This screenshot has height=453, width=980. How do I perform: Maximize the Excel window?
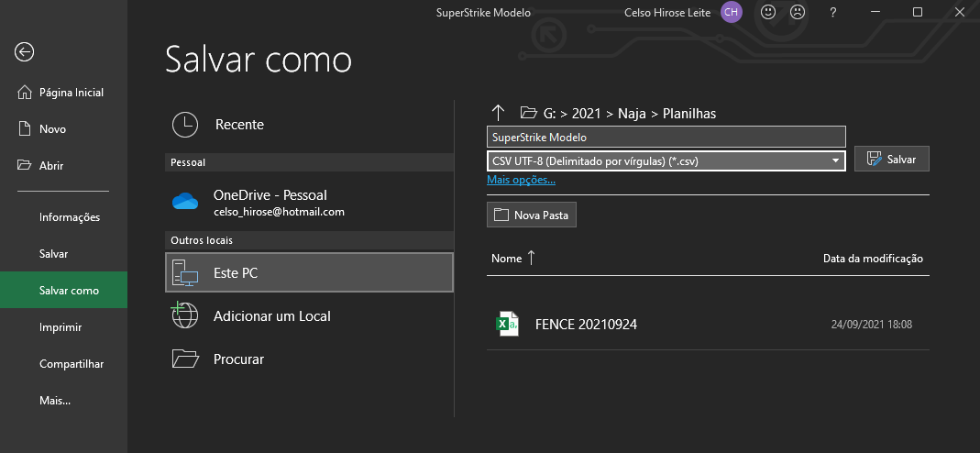(x=918, y=12)
